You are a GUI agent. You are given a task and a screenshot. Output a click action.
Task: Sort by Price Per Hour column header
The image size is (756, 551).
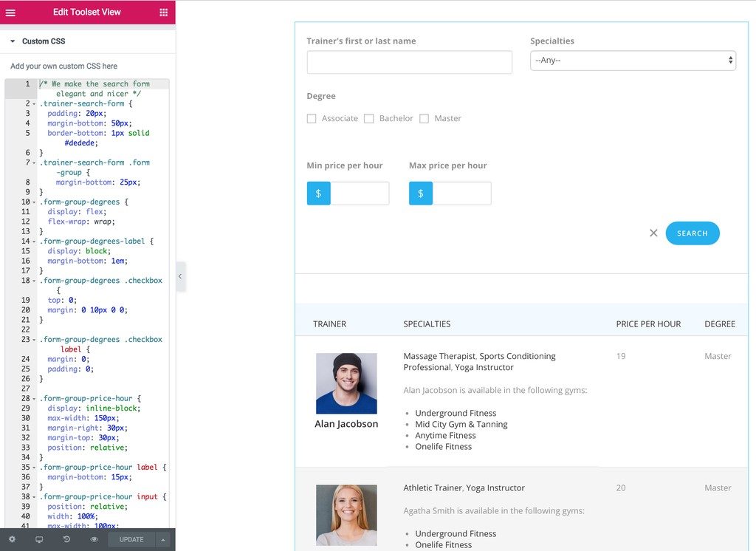tap(648, 324)
